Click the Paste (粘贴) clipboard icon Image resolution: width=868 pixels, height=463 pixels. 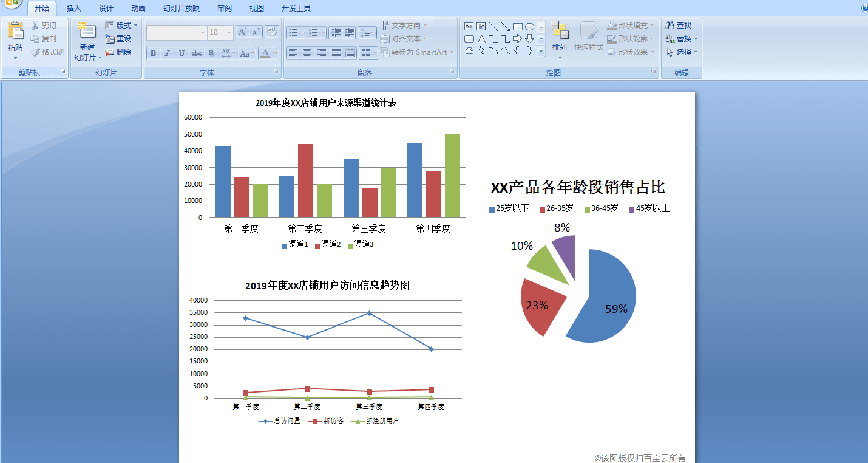tap(15, 30)
